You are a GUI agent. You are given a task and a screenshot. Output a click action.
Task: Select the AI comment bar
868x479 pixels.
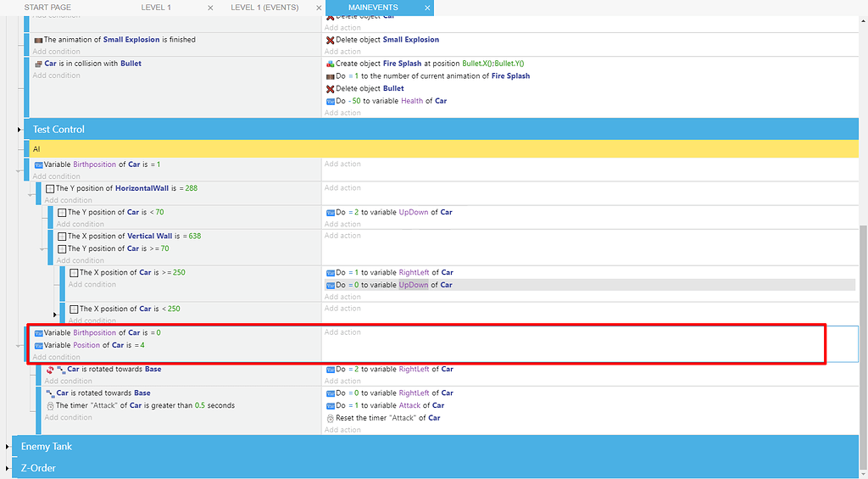[444, 149]
